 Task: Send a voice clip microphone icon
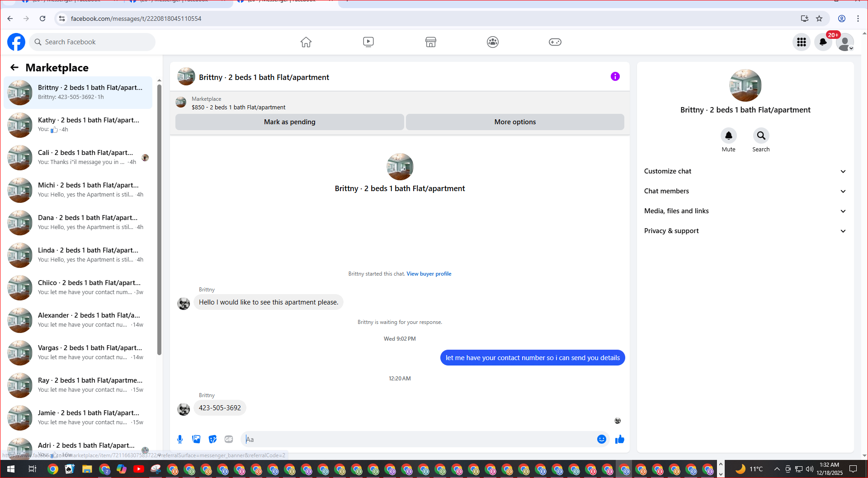180,439
